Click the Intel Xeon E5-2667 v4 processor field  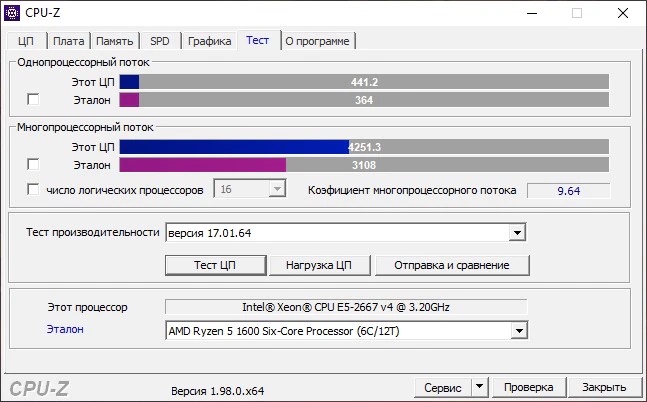click(346, 307)
